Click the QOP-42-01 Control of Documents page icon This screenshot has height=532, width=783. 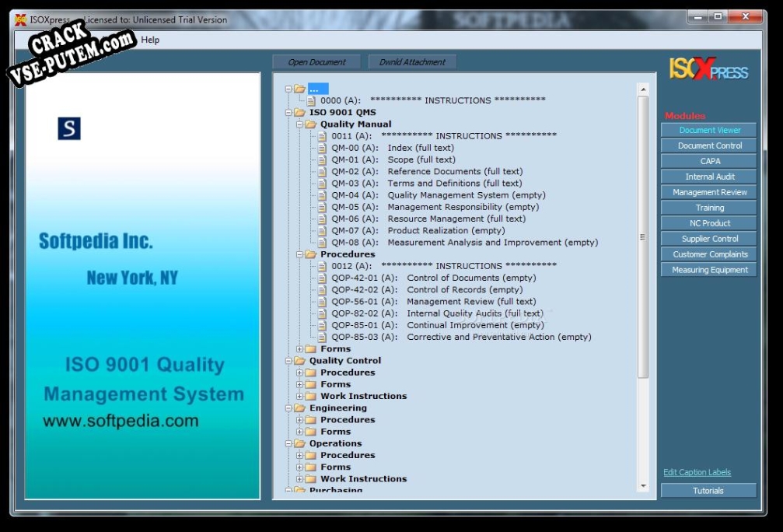(322, 278)
